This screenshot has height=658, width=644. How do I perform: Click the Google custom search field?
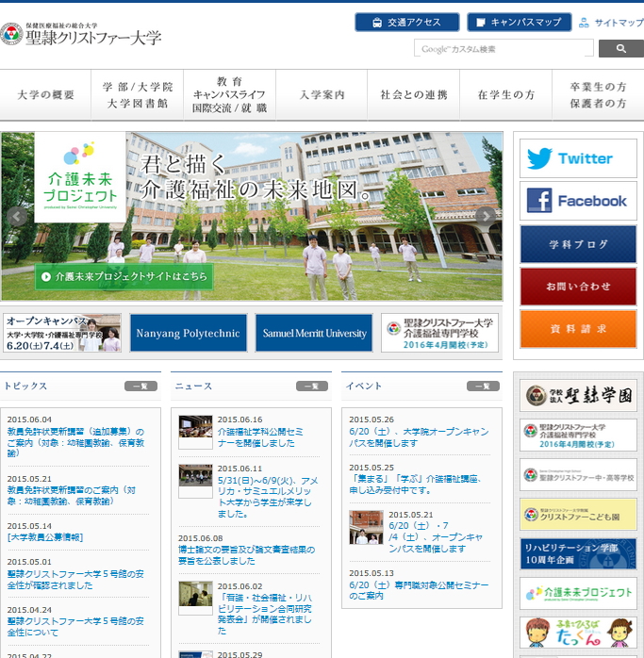[503, 48]
